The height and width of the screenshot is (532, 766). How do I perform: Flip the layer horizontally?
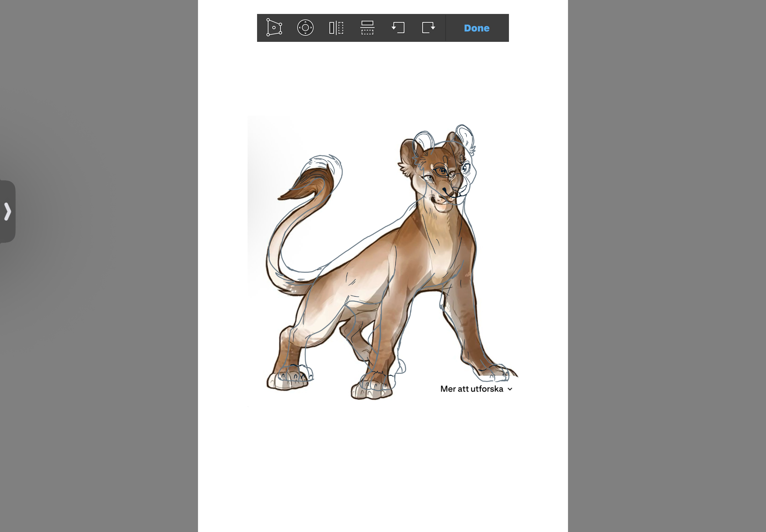pyautogui.click(x=336, y=28)
